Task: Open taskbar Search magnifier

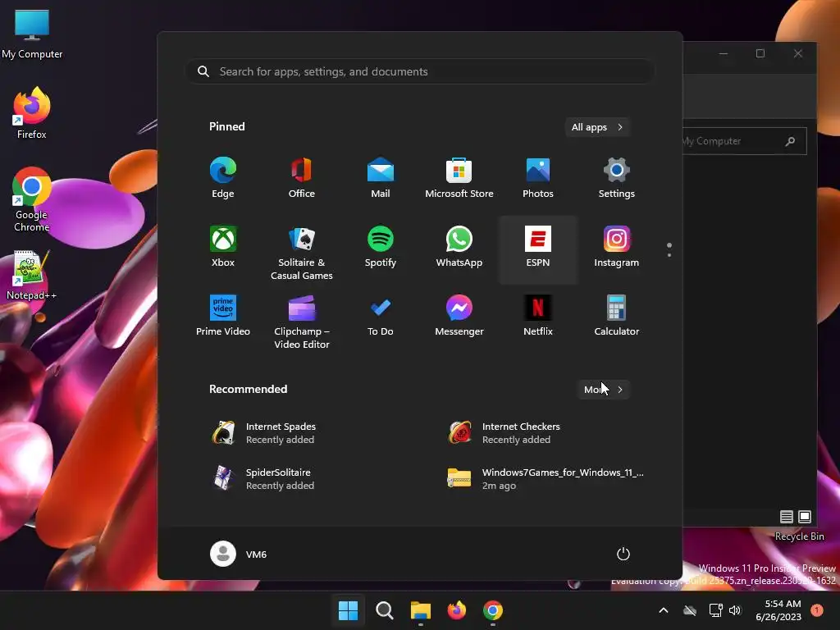Action: coord(385,610)
